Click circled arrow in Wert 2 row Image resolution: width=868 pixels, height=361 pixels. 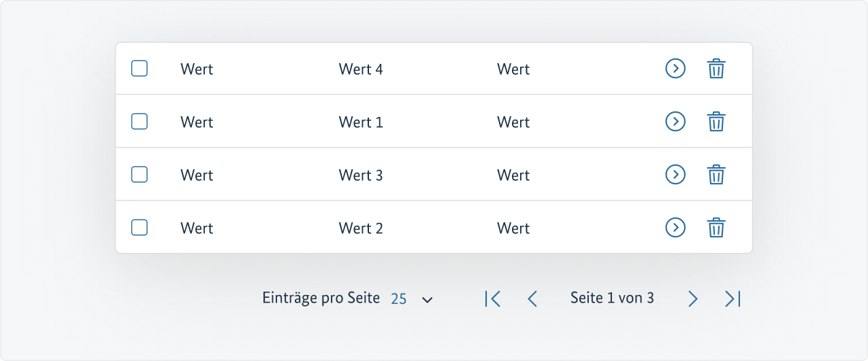point(675,227)
